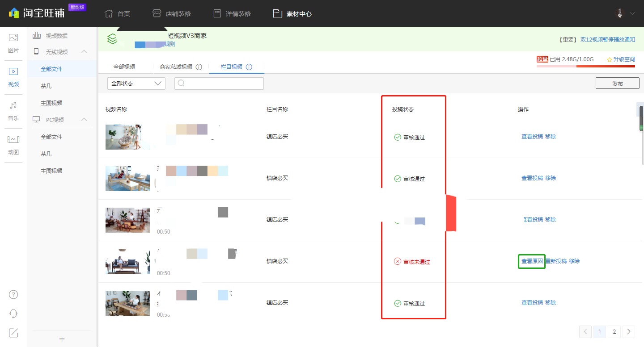644x347 pixels.
Task: Open the 图片 section in sidebar
Action: coord(13,43)
